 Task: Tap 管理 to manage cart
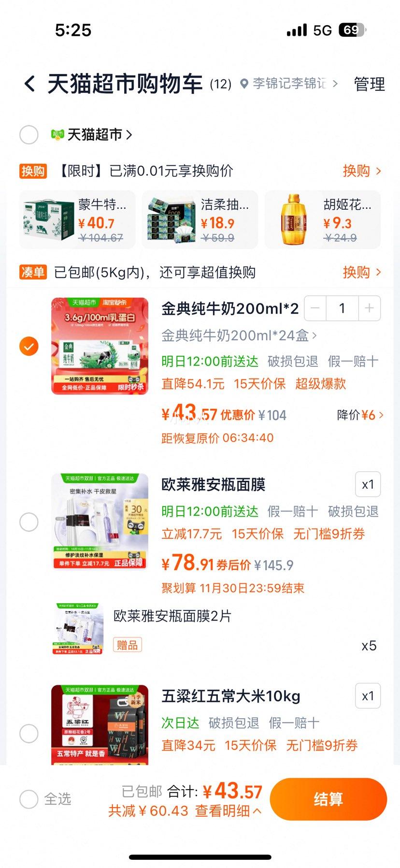point(370,84)
